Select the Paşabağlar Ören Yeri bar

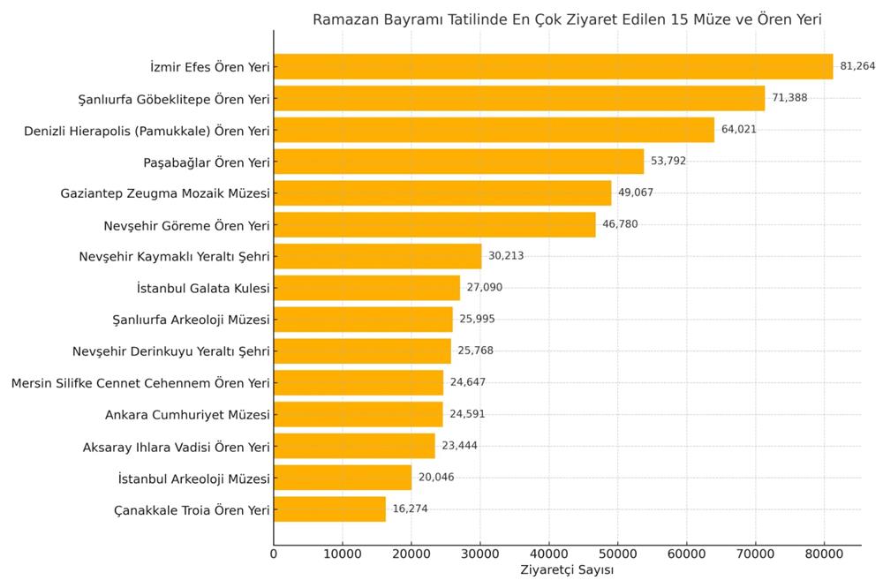click(458, 162)
